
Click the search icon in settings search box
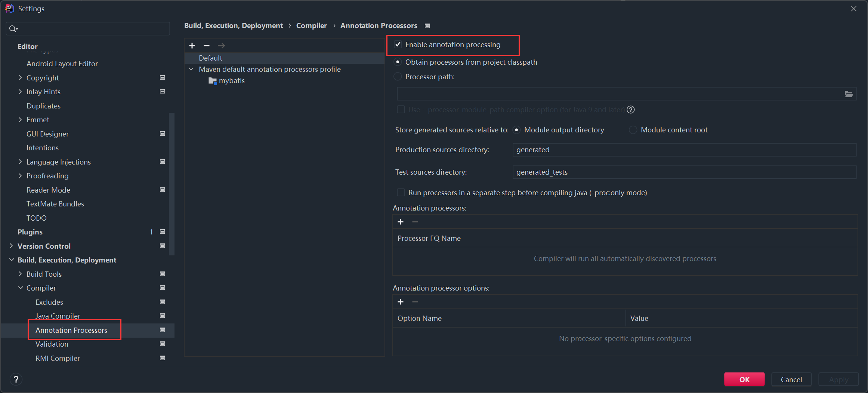coord(13,29)
